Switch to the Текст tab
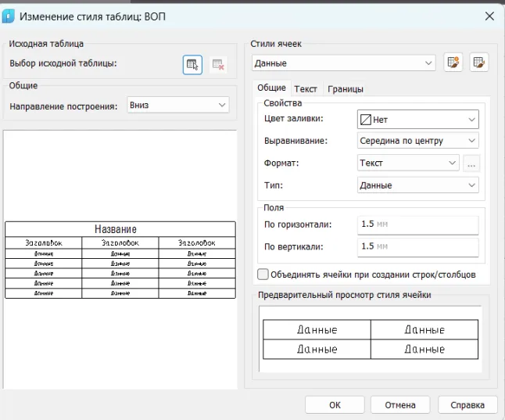 click(305, 89)
